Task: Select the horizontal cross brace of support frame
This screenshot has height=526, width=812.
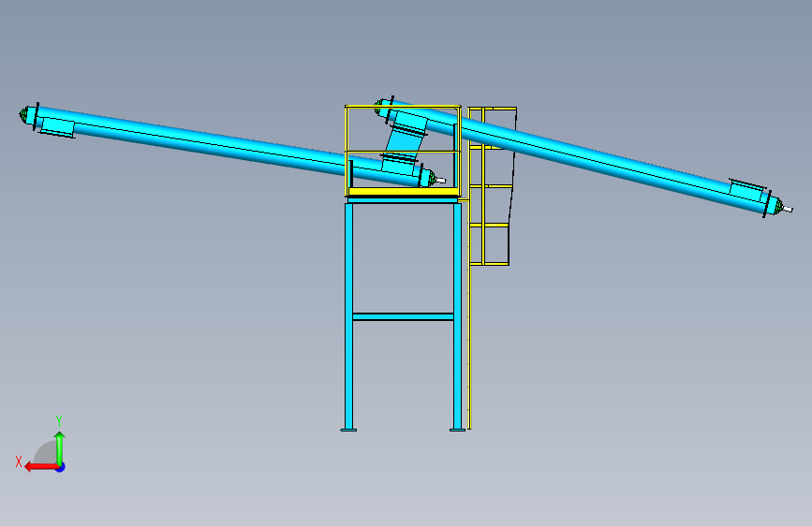Action: 403,316
